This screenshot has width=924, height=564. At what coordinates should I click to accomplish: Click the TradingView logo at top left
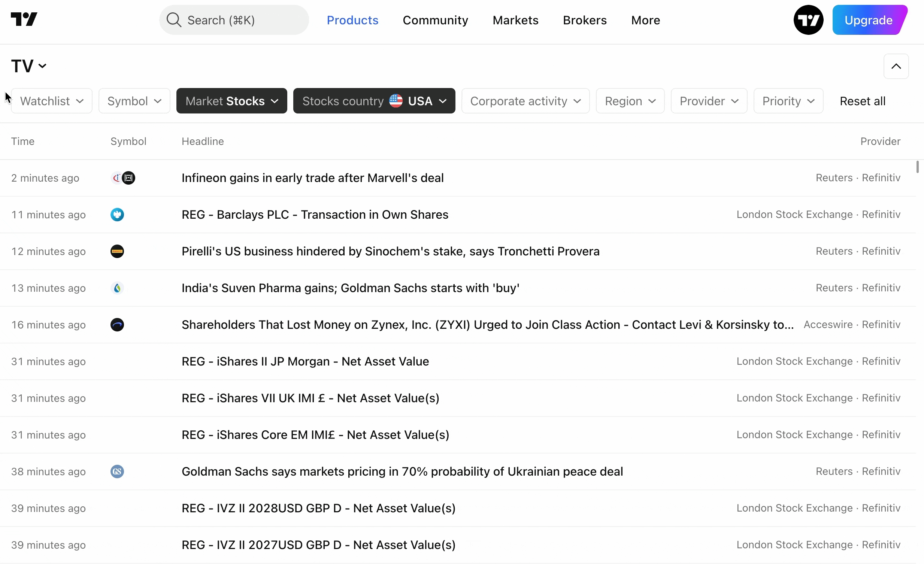[24, 19]
